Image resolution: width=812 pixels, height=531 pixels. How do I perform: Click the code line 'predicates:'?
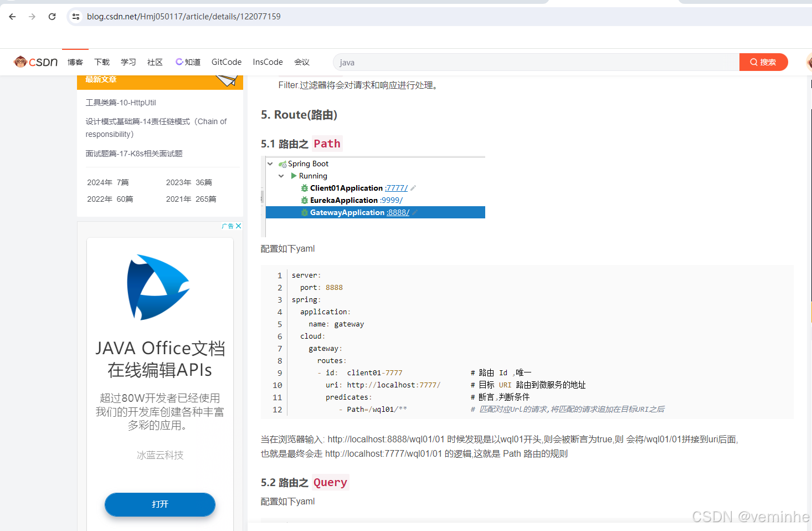[348, 397]
